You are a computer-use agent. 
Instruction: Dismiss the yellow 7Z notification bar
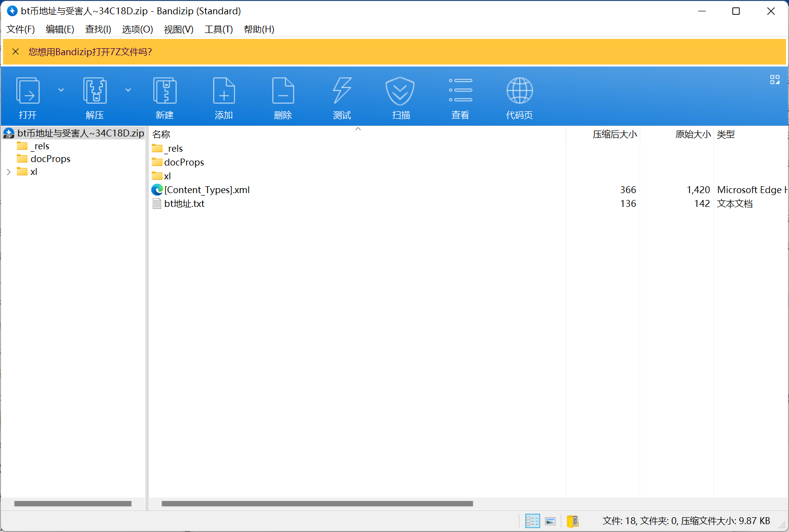click(x=15, y=51)
